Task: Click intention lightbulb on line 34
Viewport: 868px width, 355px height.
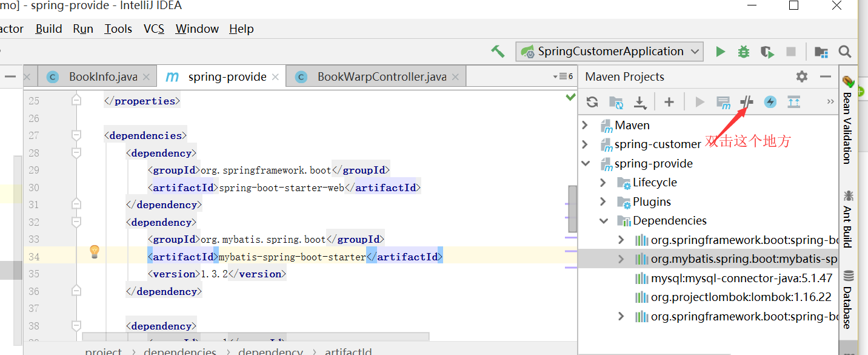Action: pyautogui.click(x=95, y=251)
